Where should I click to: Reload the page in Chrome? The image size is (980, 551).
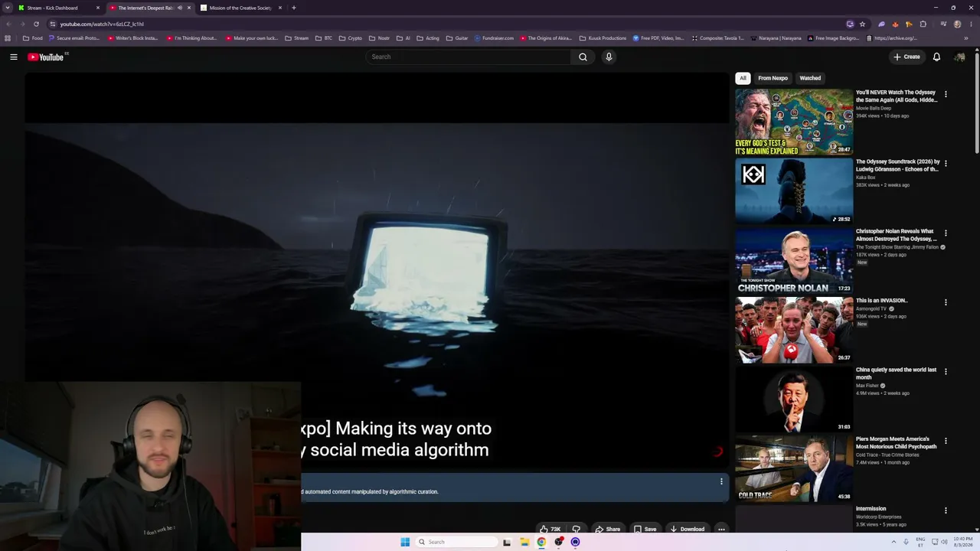pyautogui.click(x=36, y=24)
